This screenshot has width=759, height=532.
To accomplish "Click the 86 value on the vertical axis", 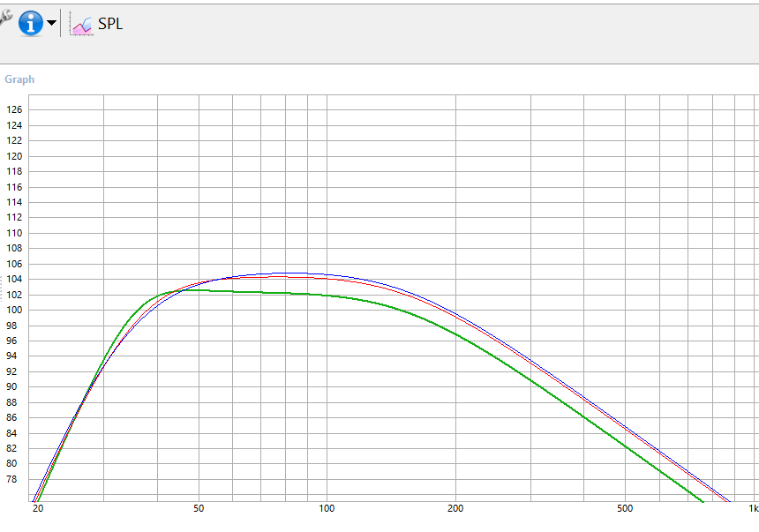I will [11, 417].
